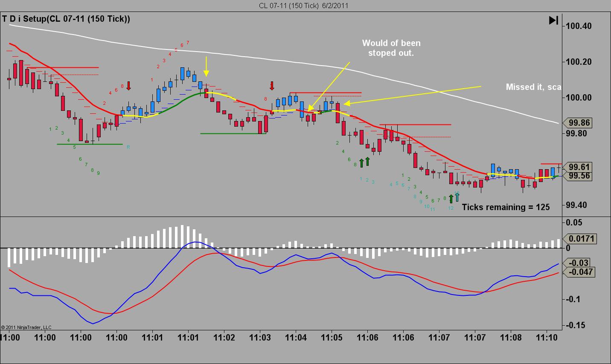
Task: Click the cyan count number "12"
Action: (451, 208)
